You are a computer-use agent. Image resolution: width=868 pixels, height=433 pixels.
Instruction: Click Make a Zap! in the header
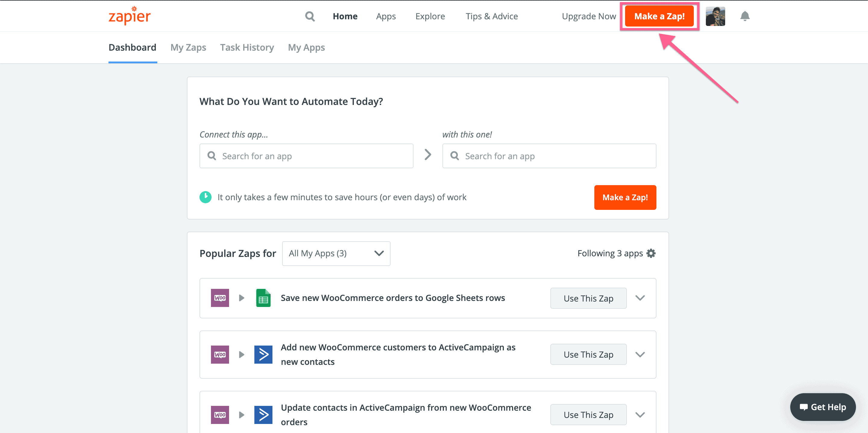coord(659,16)
